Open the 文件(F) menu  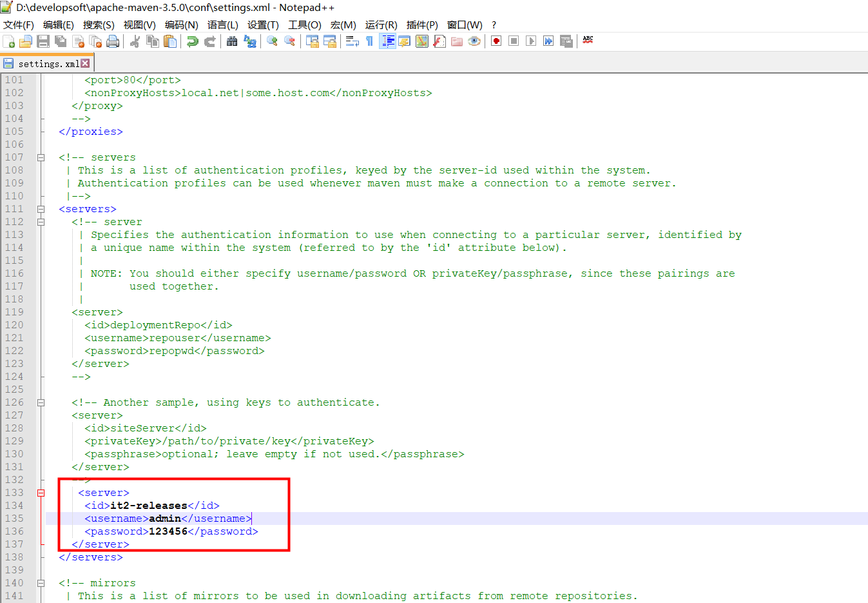coord(19,25)
